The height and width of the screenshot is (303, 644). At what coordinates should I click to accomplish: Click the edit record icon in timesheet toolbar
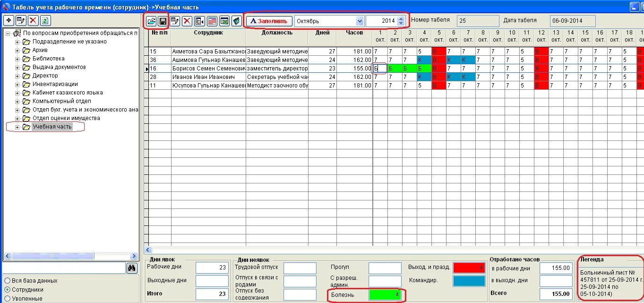(175, 21)
